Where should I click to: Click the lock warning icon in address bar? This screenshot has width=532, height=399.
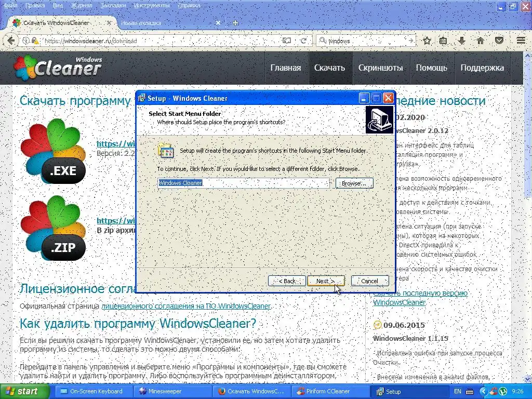pos(35,41)
